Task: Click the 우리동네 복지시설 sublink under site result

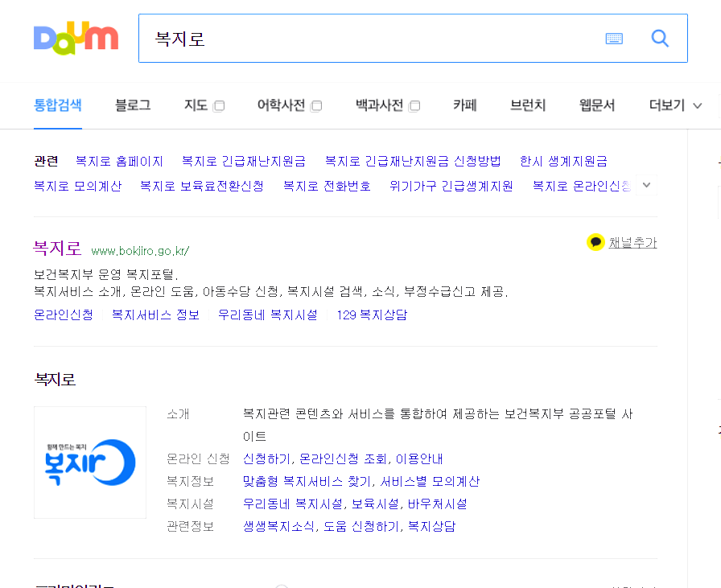Action: pyautogui.click(x=268, y=315)
